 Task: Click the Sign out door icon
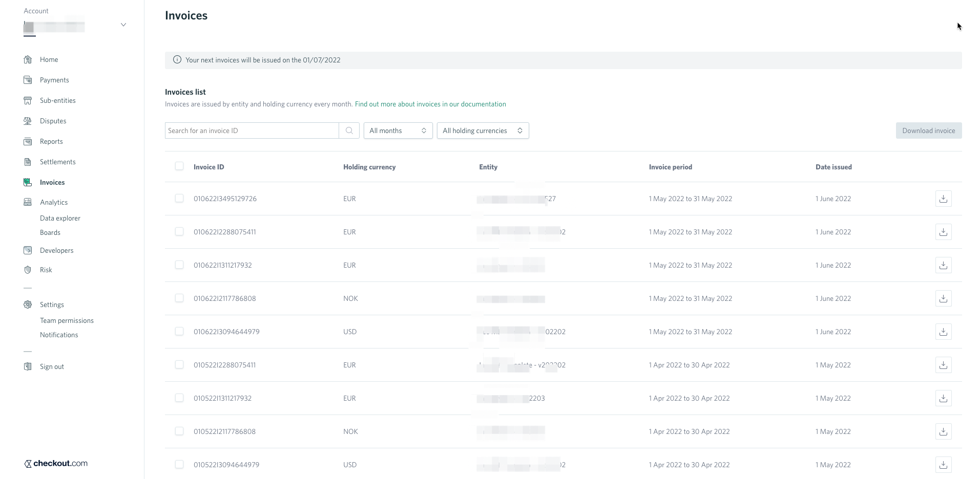[x=28, y=366]
